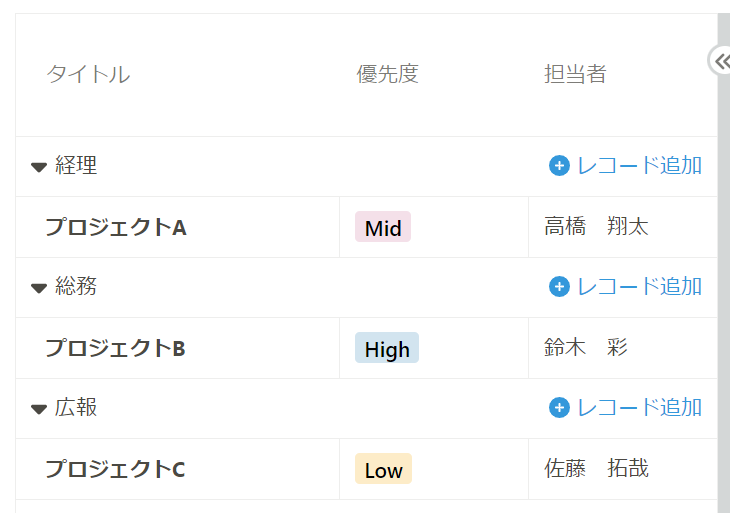Viewport: 730px width, 513px height.
Task: Collapse the 広報 group triangle
Action: pyautogui.click(x=39, y=409)
